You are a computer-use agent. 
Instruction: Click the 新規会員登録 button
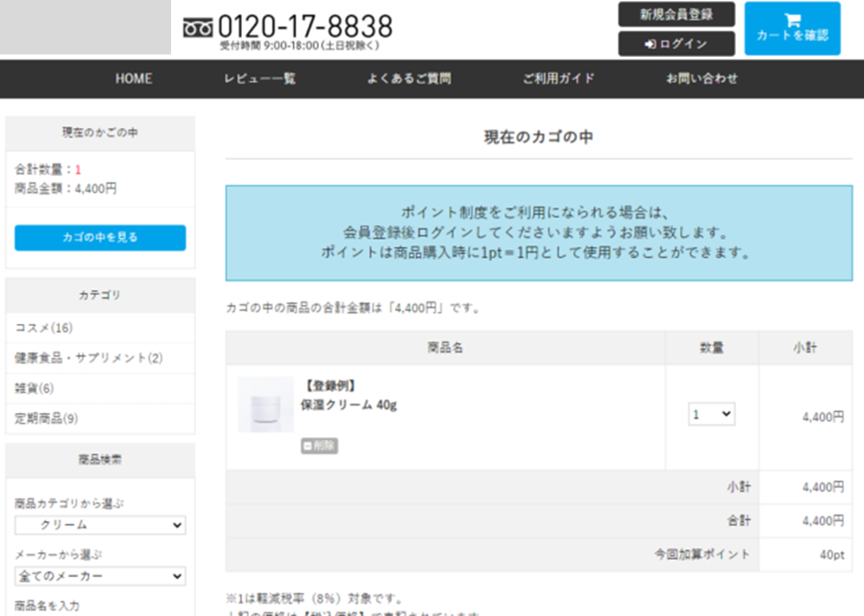[x=676, y=15]
